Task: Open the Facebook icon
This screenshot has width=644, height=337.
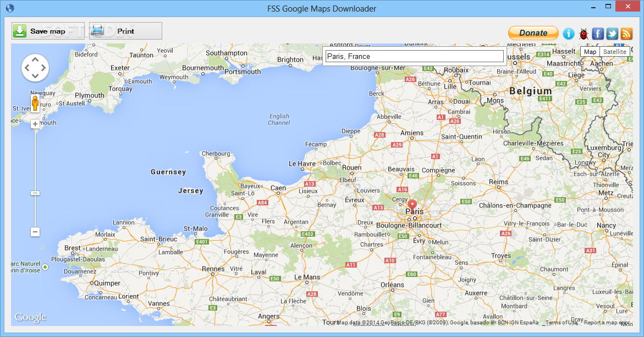Action: click(598, 34)
